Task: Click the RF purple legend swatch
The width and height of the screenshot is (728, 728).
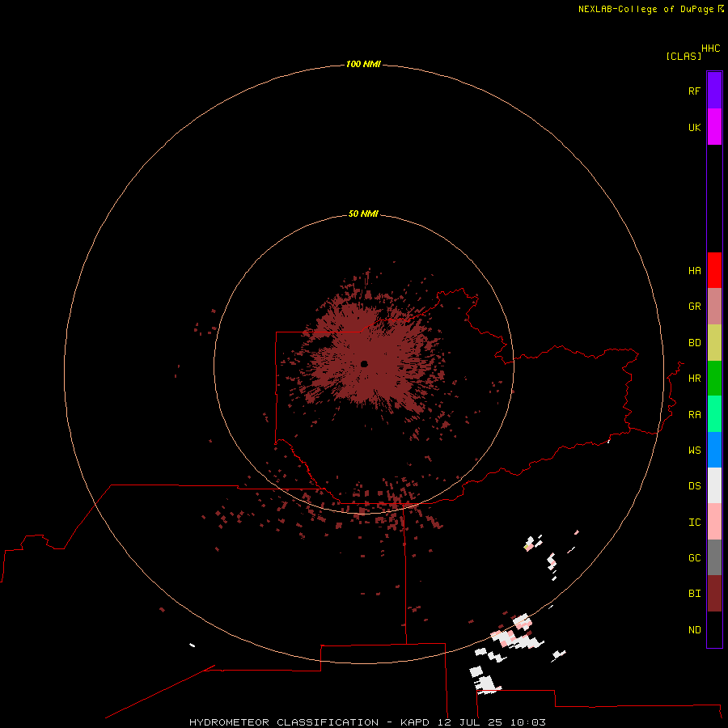Action: pos(714,91)
